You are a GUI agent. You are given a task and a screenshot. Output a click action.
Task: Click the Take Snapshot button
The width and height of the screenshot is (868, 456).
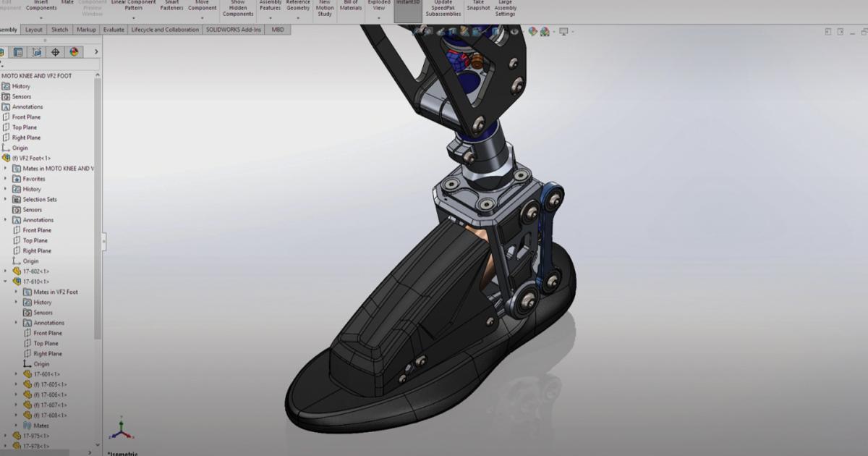point(478,6)
